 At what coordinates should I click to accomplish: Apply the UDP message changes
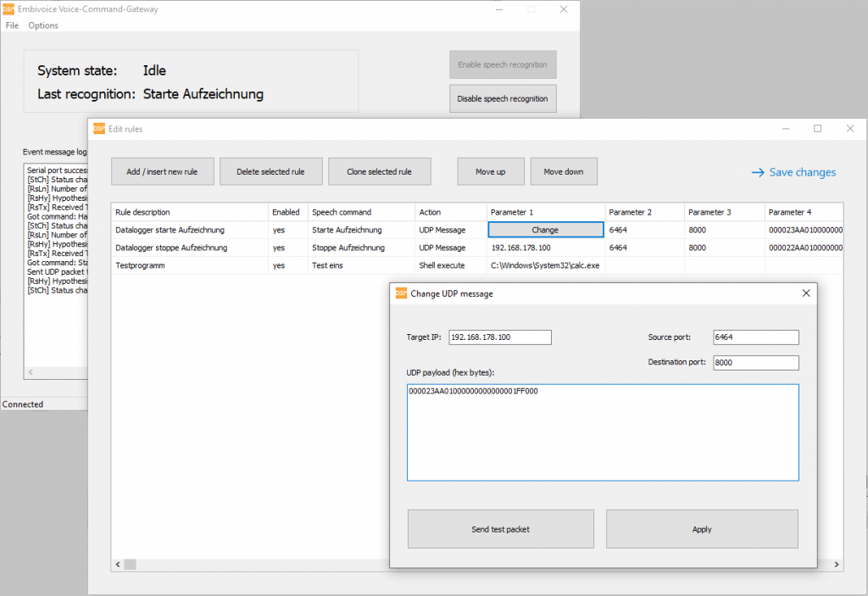click(x=702, y=529)
